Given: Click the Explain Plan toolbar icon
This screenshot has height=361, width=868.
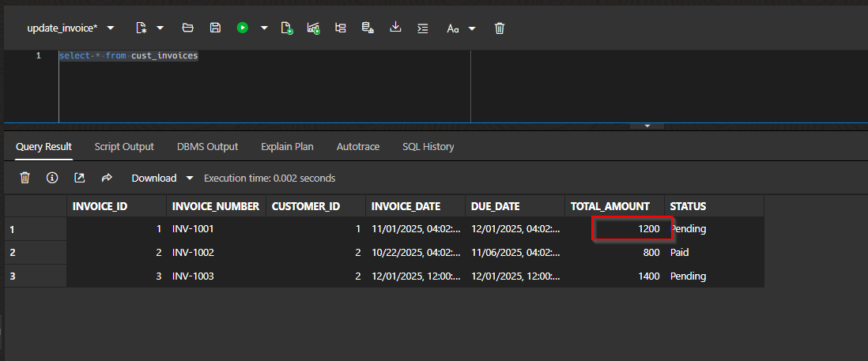Looking at the screenshot, I should coord(341,28).
